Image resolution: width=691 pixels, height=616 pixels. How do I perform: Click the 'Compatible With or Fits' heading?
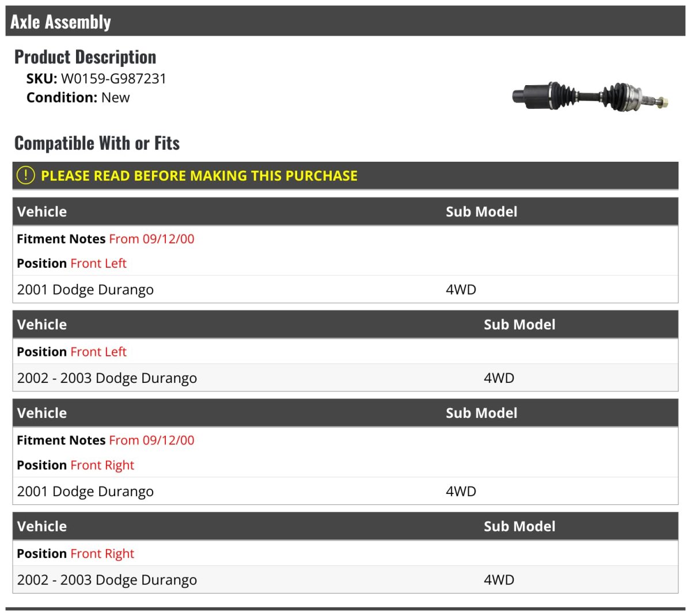[x=97, y=143]
